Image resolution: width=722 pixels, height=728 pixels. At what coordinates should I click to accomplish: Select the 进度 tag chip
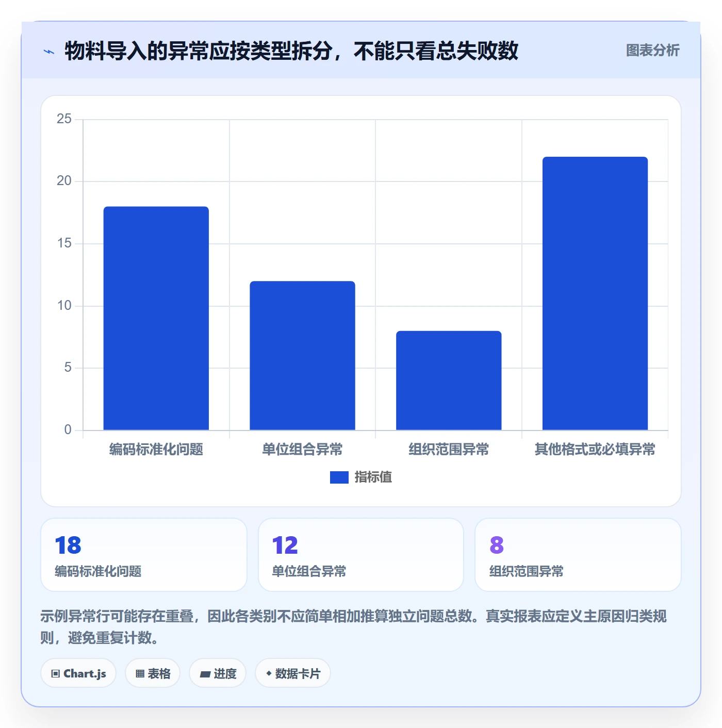[x=218, y=673]
